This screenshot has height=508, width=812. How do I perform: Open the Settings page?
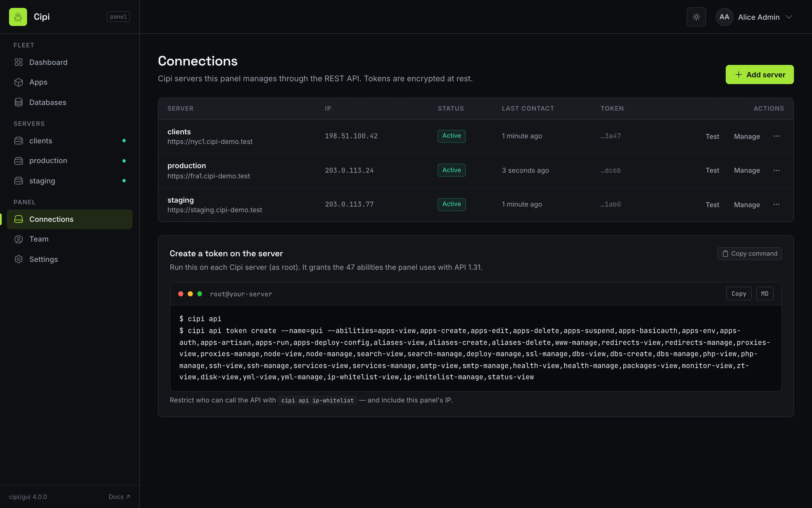(69, 259)
